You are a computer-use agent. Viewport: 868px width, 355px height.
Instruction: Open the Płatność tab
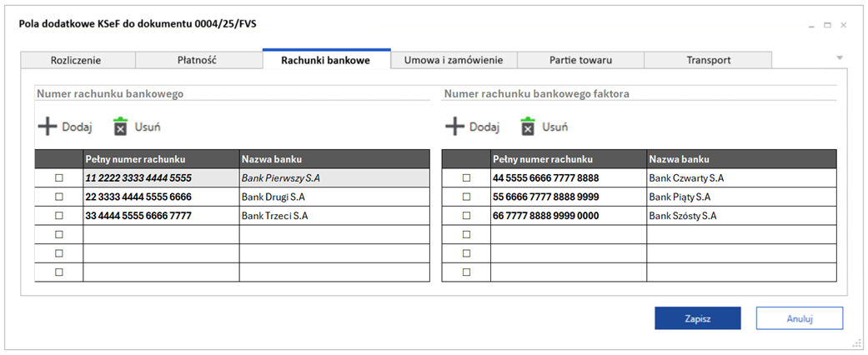198,60
